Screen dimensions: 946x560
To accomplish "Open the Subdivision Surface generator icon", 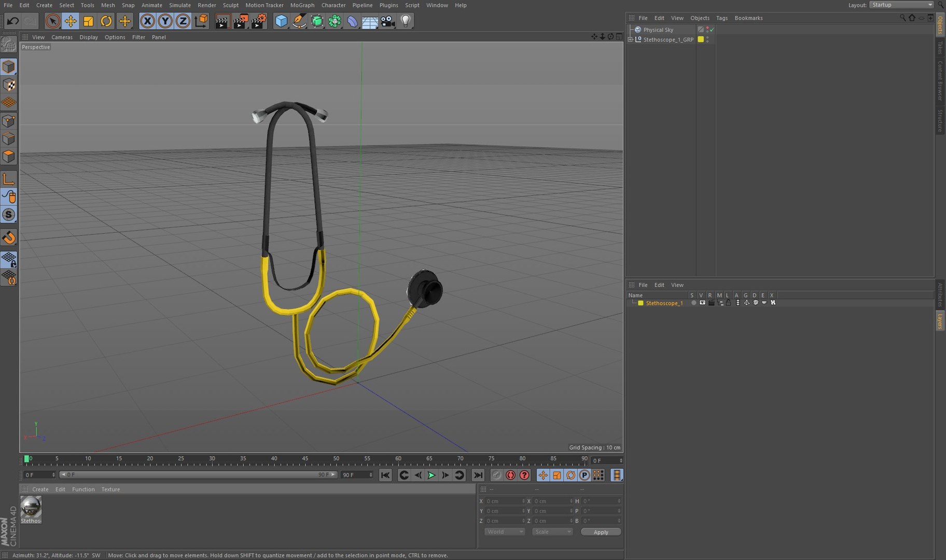I will click(x=317, y=21).
